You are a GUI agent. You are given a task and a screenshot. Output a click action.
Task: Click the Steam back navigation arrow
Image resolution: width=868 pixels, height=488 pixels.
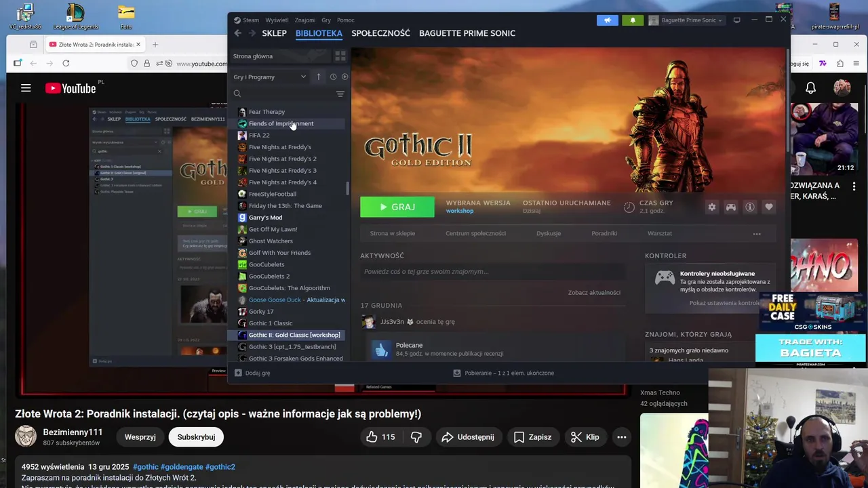(238, 33)
